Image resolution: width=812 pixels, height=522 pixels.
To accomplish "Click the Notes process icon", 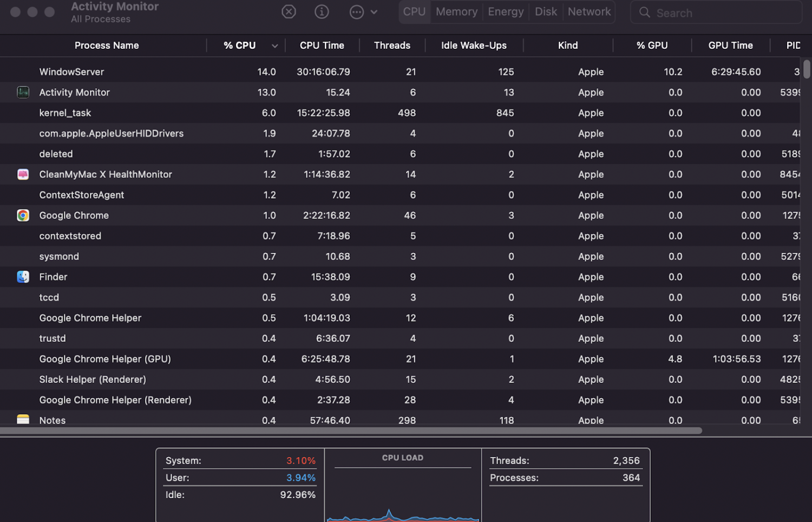I will pos(23,420).
